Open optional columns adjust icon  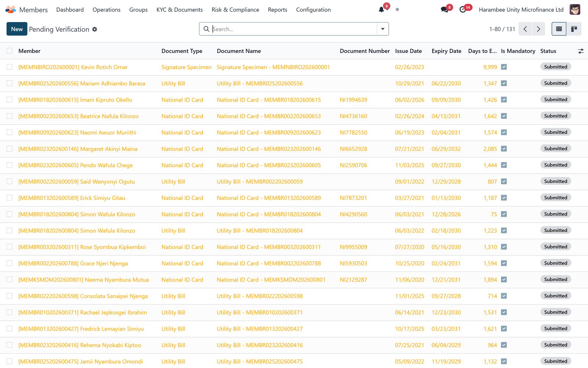pos(581,51)
